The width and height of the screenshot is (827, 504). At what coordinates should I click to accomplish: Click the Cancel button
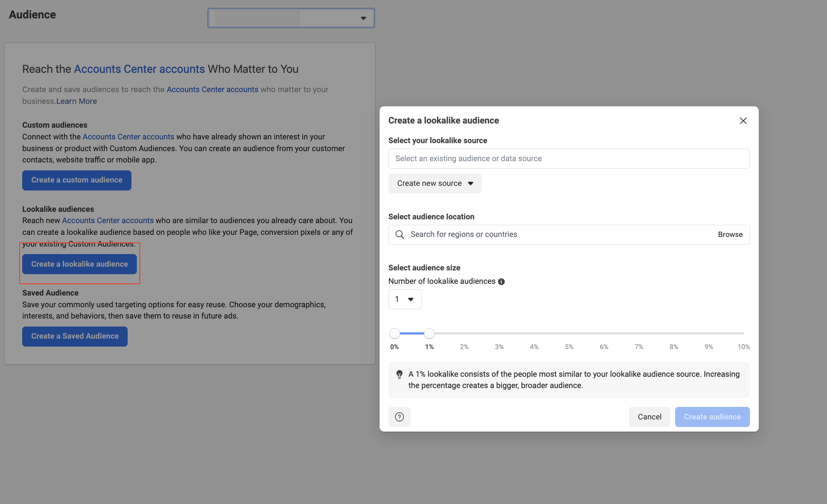pos(650,417)
